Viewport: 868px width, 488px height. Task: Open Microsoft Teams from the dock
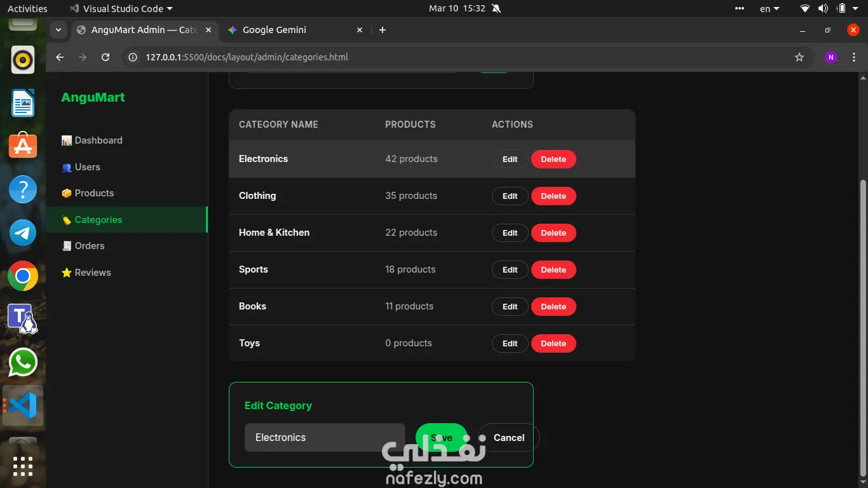[x=23, y=319]
